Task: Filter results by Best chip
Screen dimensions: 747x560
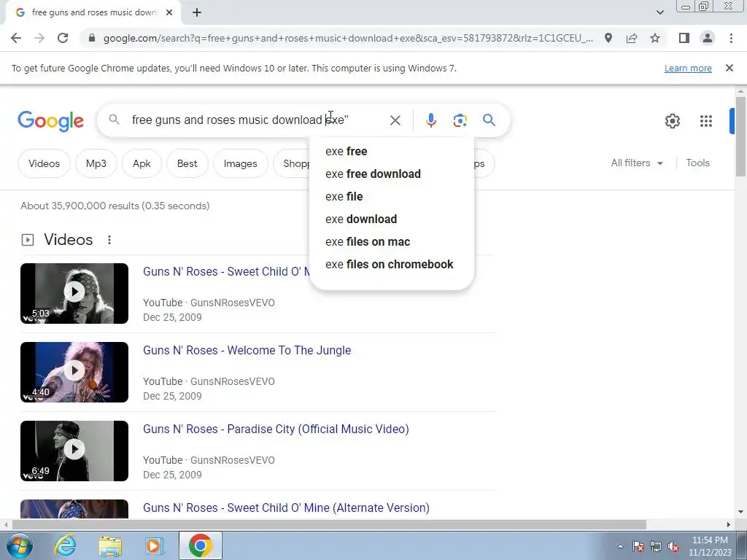Action: pyautogui.click(x=187, y=163)
